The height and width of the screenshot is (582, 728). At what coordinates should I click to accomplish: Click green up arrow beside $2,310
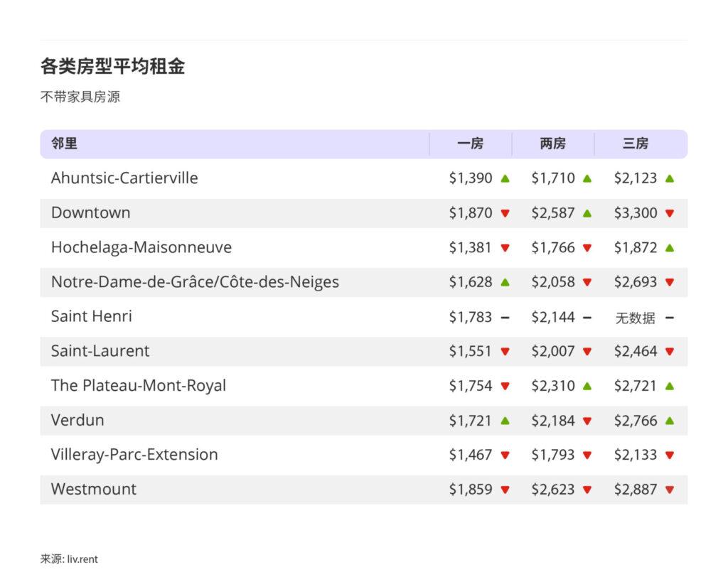[x=587, y=386]
